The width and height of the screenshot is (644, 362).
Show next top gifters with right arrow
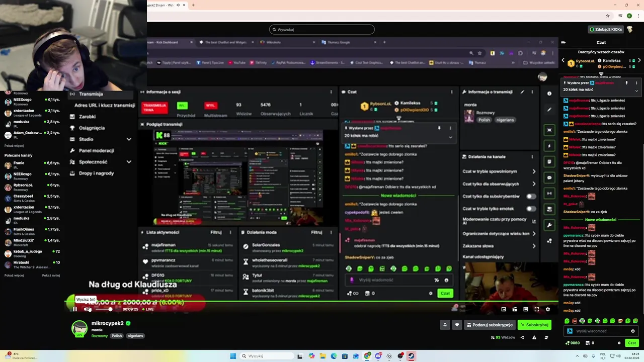pos(639,60)
